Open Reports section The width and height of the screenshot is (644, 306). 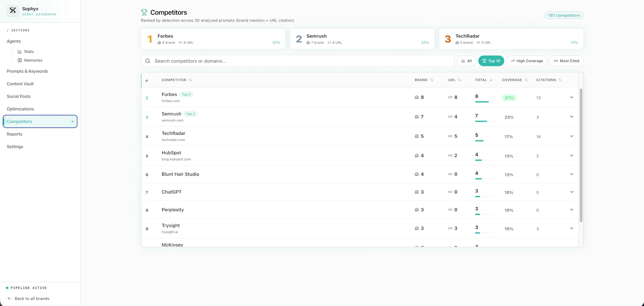pos(14,134)
